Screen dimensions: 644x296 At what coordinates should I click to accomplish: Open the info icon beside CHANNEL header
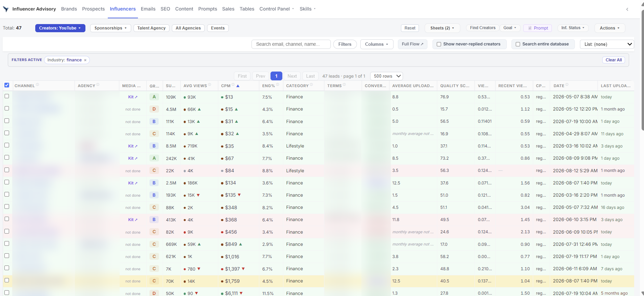pyautogui.click(x=38, y=85)
